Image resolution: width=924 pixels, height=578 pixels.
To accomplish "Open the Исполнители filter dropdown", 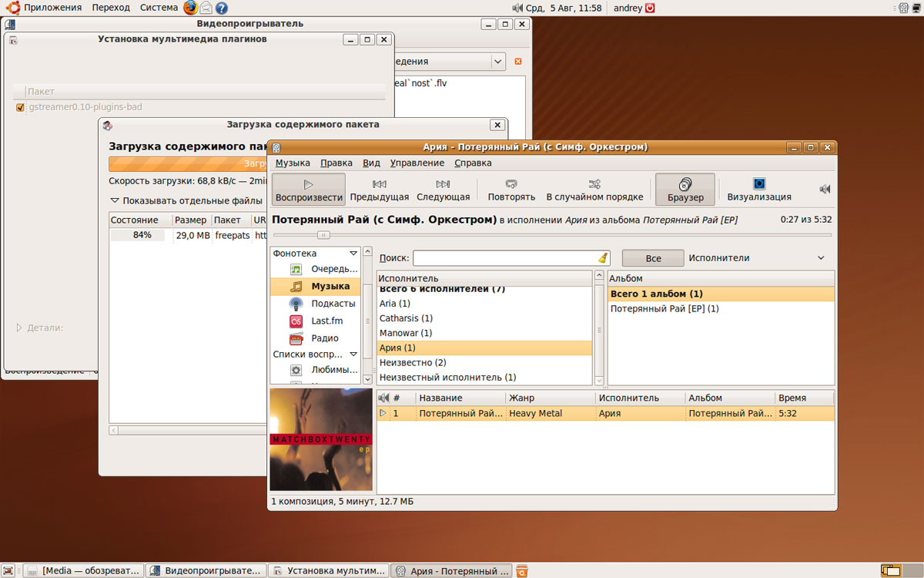I will [x=757, y=258].
